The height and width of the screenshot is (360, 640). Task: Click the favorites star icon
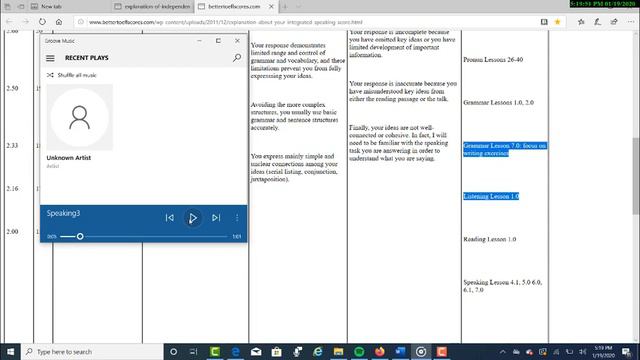(x=558, y=22)
